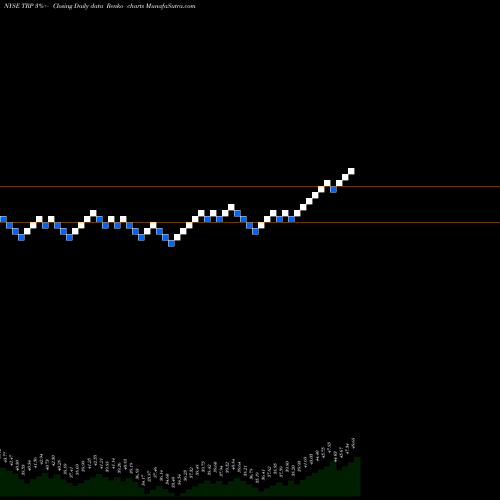Screen dimensions: 500x500
Task: Click the topmost white Renko brick
Action: 351,171
